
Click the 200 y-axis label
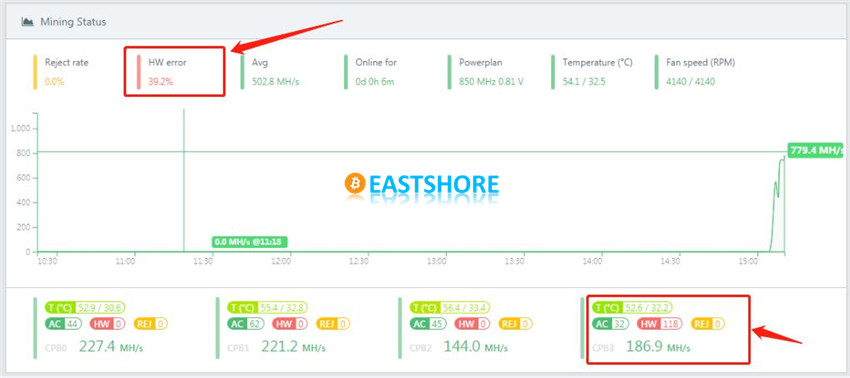tap(24, 227)
